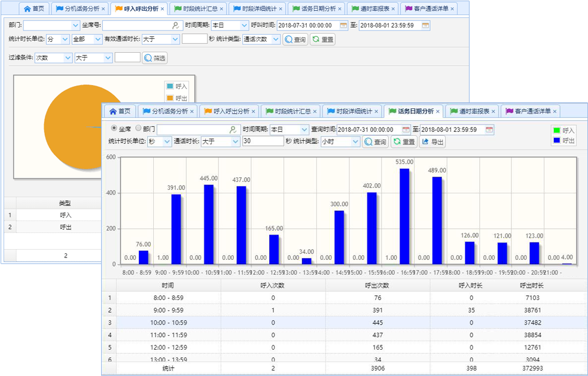Select the 部门 radio button
The image size is (588, 376).
pyautogui.click(x=138, y=129)
